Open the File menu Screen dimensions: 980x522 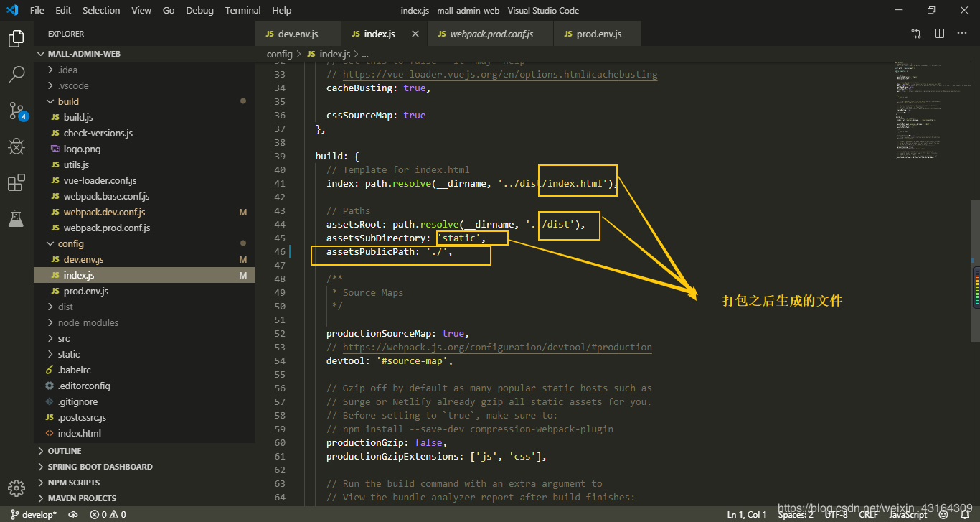(37, 11)
